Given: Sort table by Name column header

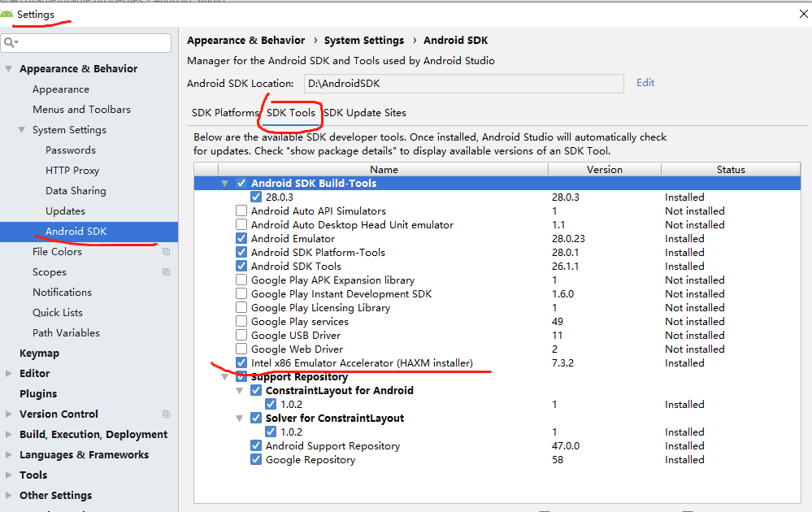Looking at the screenshot, I should (383, 169).
